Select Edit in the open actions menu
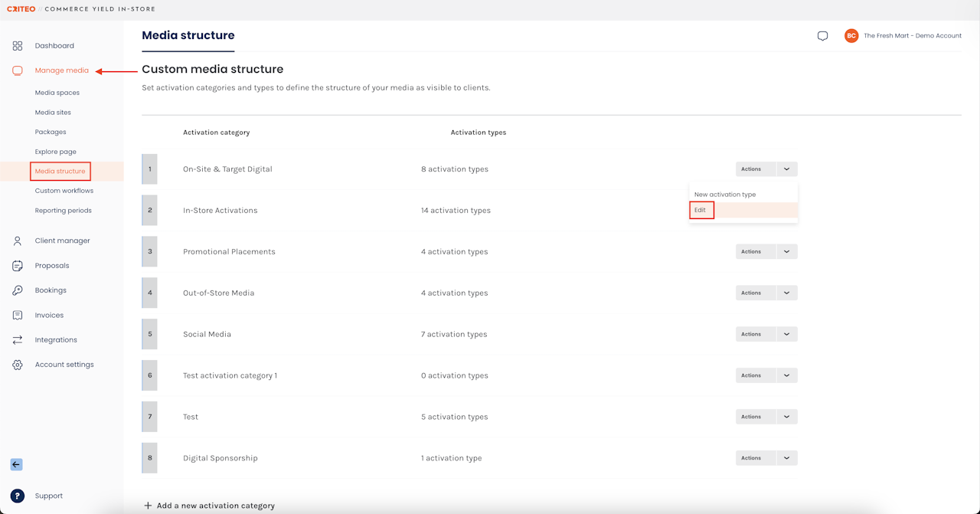This screenshot has height=514, width=980. coord(701,210)
